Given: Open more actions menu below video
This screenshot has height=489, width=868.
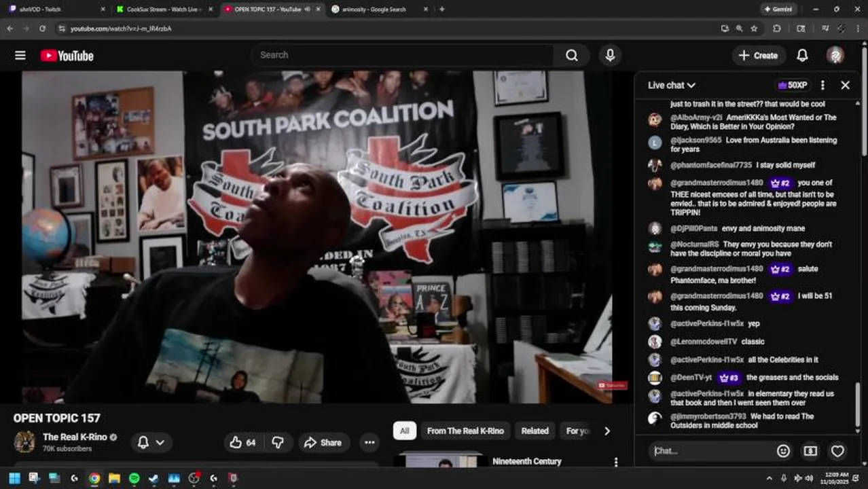Looking at the screenshot, I should [369, 442].
